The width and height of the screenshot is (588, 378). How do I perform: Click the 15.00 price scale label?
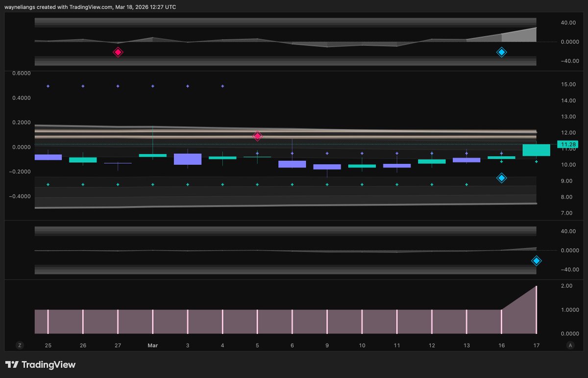point(568,84)
